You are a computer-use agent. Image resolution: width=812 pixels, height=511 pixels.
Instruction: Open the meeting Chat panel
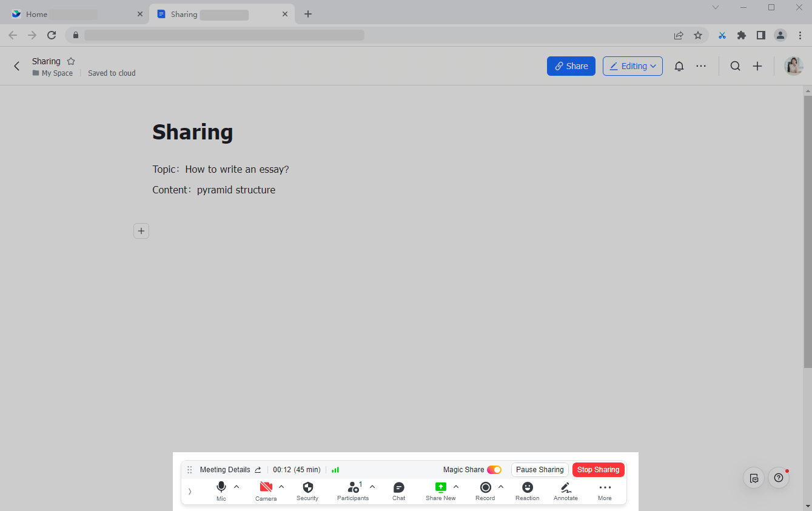[398, 487]
